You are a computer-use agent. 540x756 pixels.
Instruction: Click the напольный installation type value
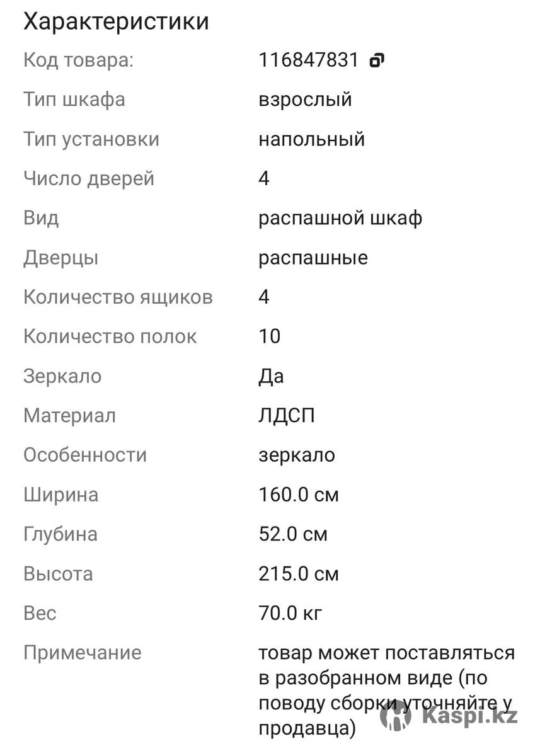311,139
